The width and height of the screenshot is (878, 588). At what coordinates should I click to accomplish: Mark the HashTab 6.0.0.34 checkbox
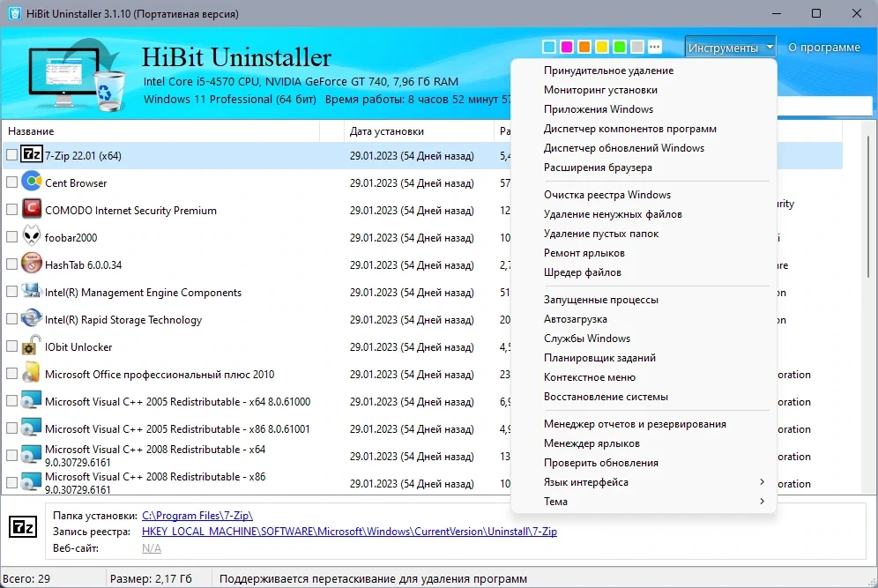pos(11,264)
